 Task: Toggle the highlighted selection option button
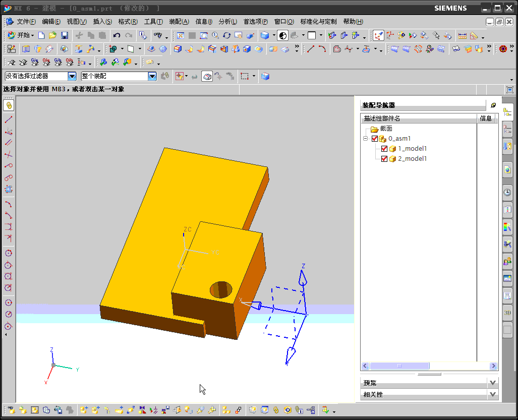click(207, 77)
